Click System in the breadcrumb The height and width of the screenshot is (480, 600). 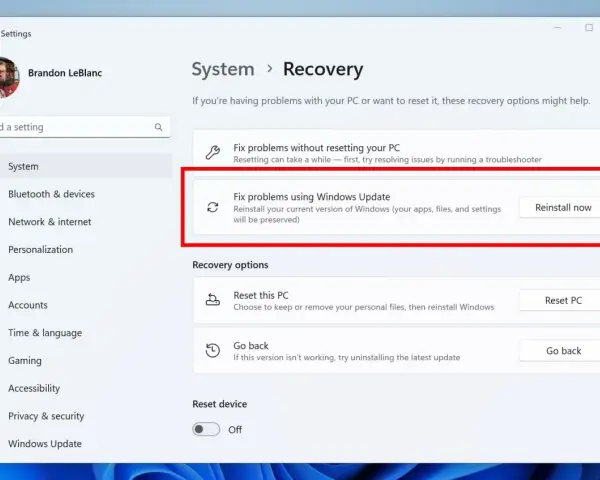tap(223, 69)
